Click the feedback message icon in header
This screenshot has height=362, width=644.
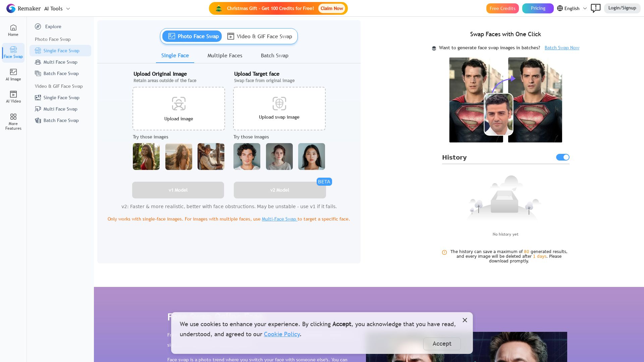tap(595, 8)
